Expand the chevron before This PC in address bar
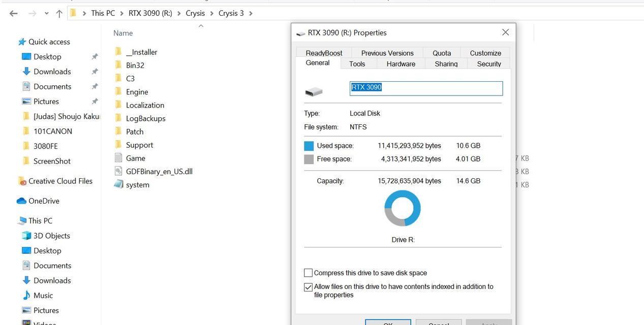Screen dimensions: 644x325 pyautogui.click(x=84, y=13)
